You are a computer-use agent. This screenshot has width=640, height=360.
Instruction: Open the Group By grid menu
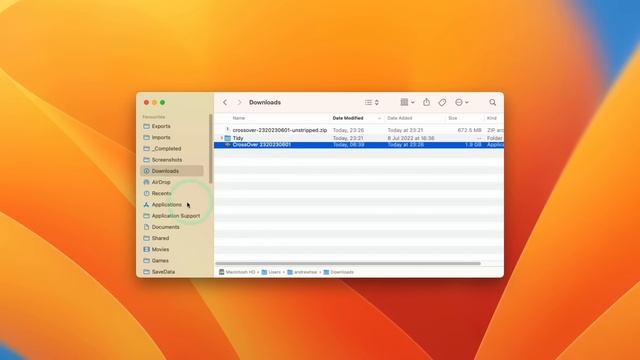407,102
